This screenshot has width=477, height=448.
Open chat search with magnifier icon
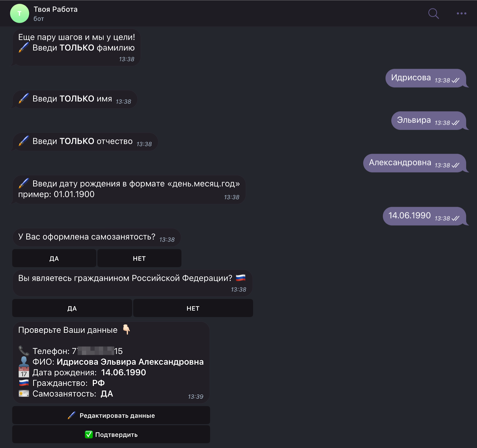coord(433,13)
